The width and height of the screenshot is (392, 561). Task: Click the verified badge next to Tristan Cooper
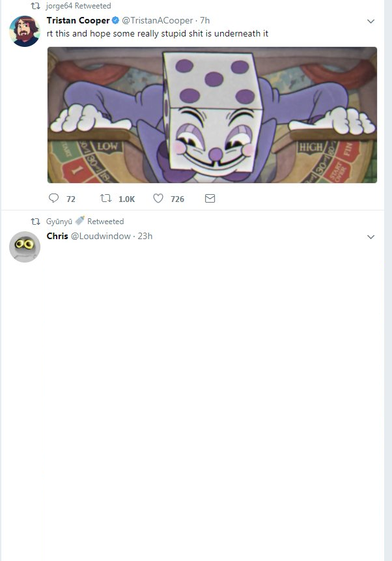(x=115, y=20)
